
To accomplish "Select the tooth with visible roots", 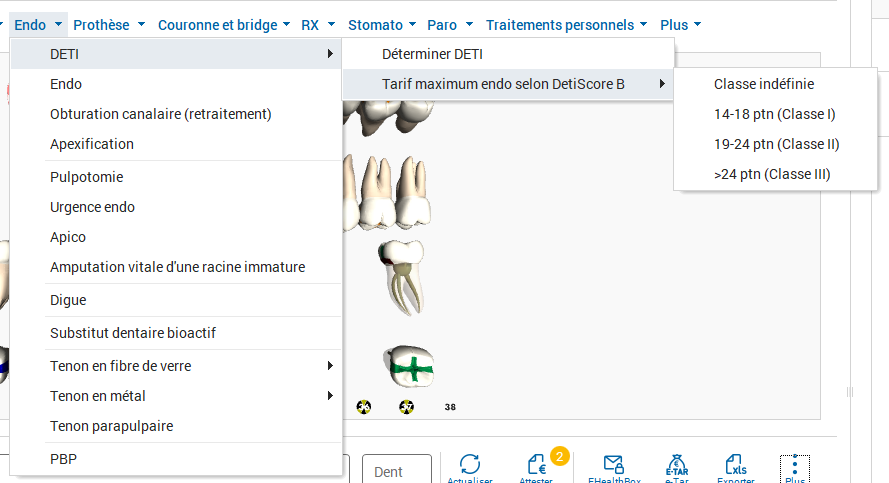I will (403, 277).
